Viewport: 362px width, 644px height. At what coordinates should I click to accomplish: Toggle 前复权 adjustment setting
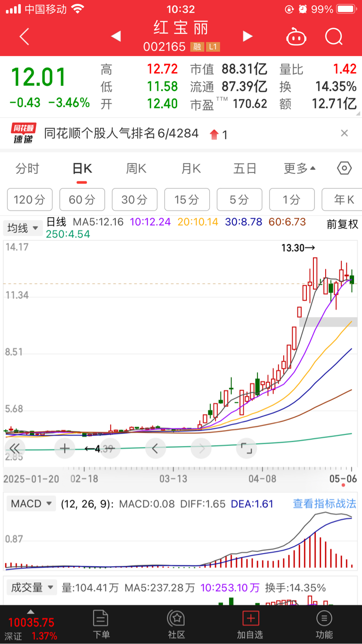tap(343, 224)
